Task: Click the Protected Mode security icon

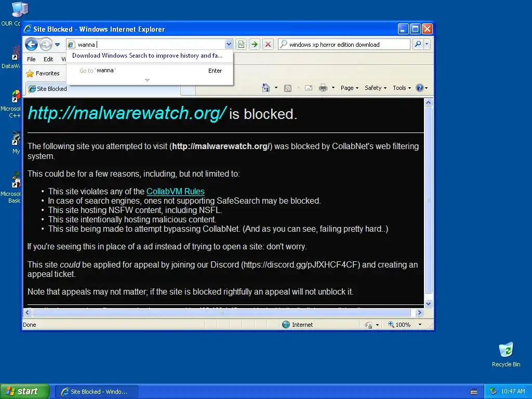Action: point(368,325)
